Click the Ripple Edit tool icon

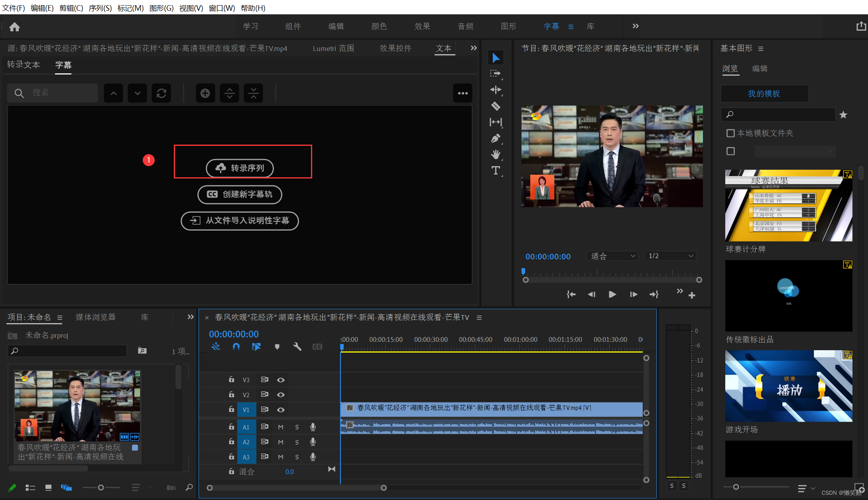pos(496,90)
